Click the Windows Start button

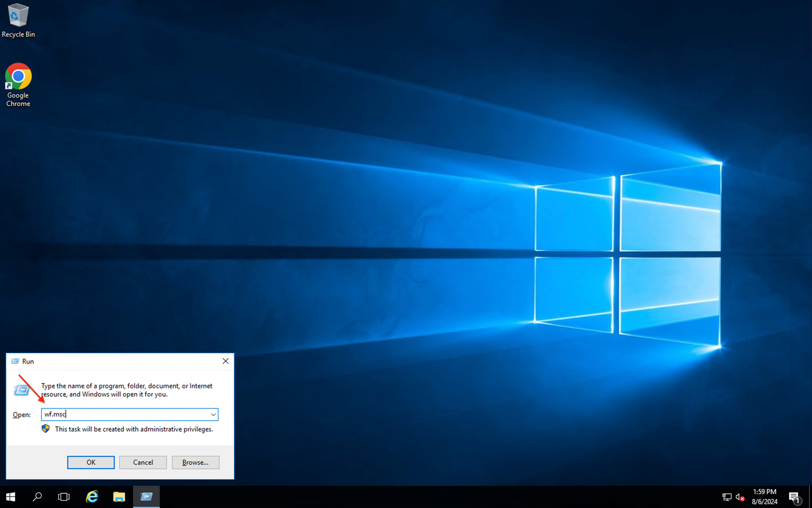(x=10, y=497)
